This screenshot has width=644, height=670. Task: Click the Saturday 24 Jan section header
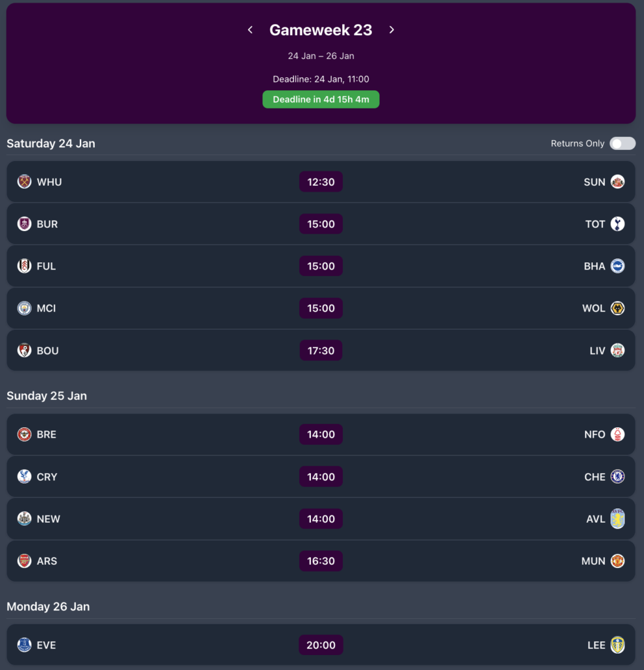[50, 143]
